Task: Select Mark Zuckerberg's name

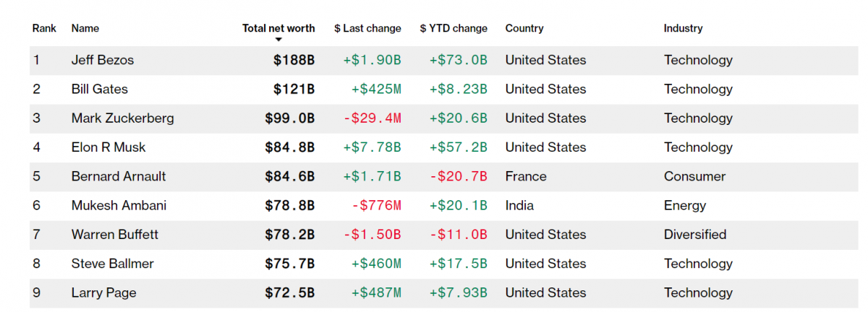Action: coord(123,118)
